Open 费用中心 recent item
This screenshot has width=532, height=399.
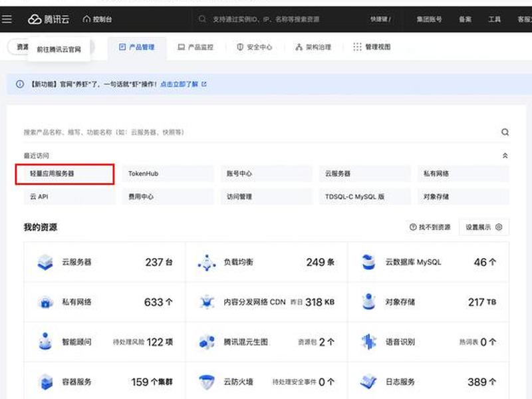(168, 196)
